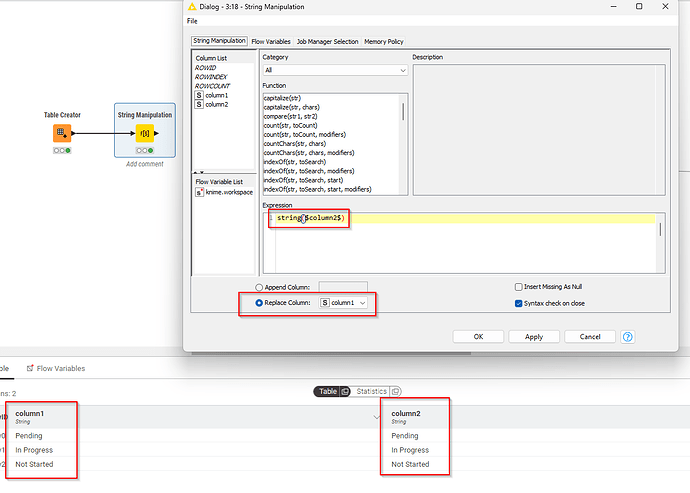
Task: Select capitalize(str) function
Action: [282, 98]
